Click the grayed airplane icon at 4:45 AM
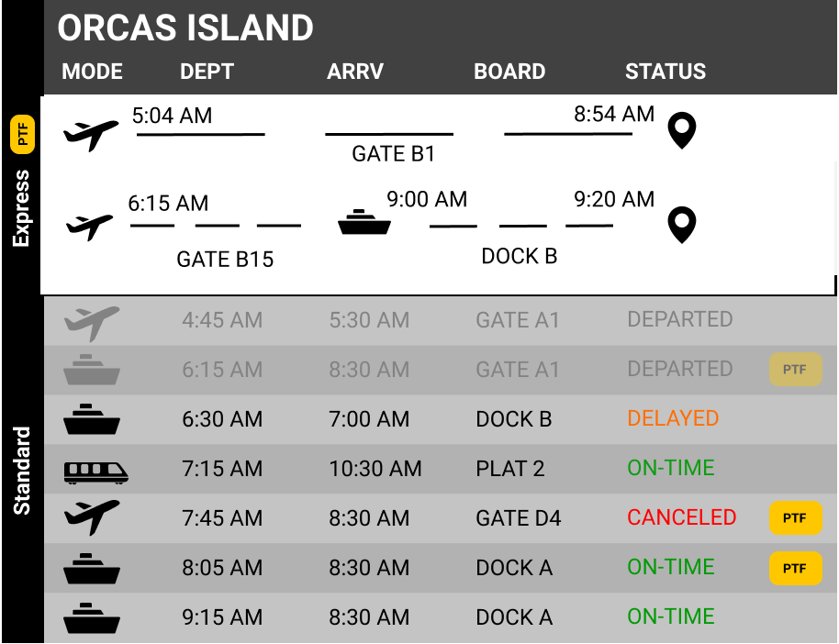 click(x=92, y=324)
